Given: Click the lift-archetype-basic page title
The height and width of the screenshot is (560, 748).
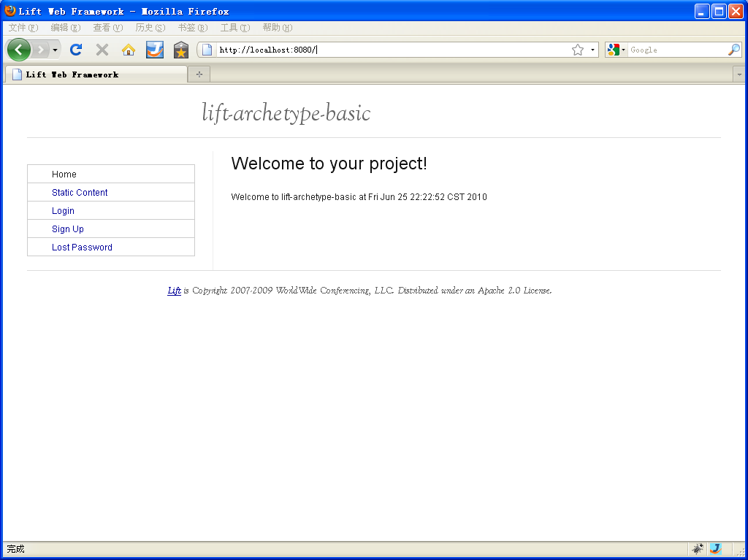Looking at the screenshot, I should click(x=286, y=113).
